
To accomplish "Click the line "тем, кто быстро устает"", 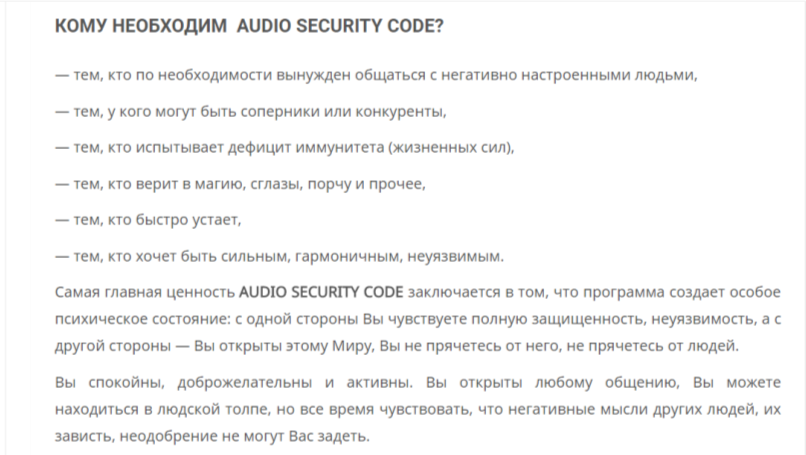I will 150,220.
